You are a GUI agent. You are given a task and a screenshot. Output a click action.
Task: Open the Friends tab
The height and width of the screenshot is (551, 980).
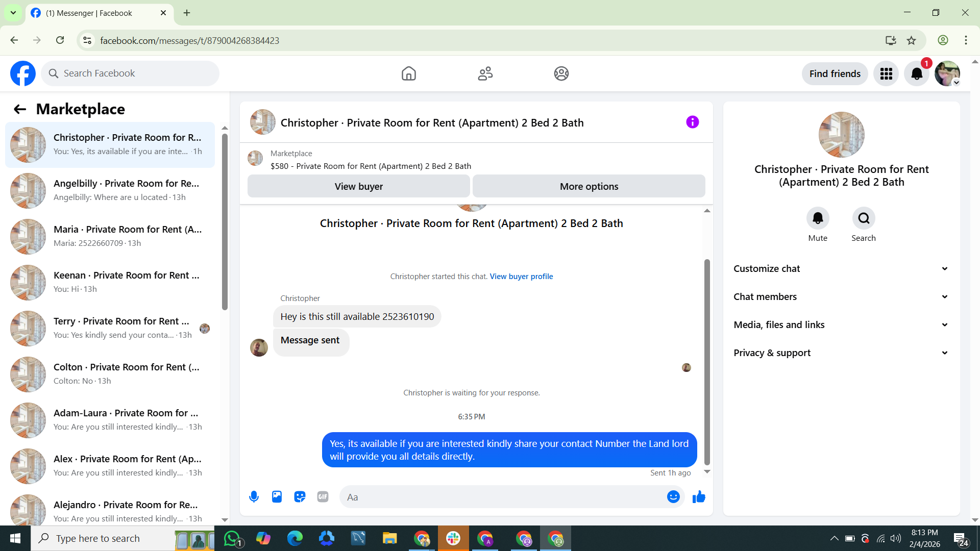tap(485, 73)
